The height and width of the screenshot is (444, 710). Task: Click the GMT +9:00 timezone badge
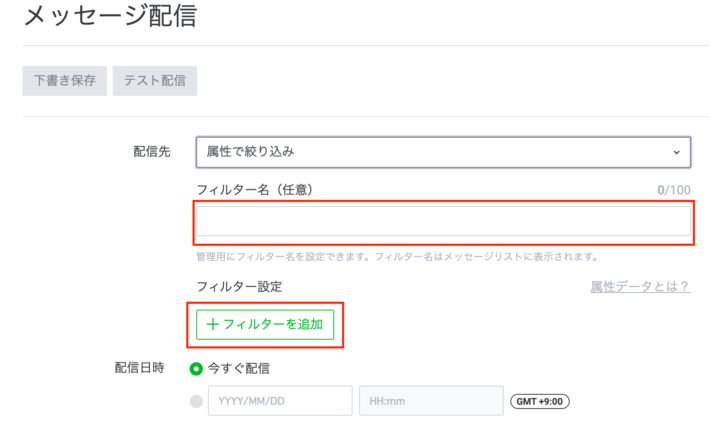click(x=540, y=401)
